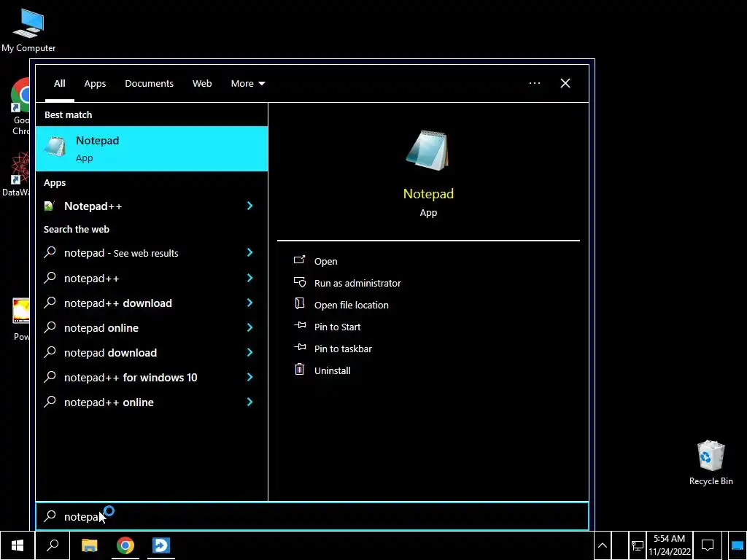This screenshot has width=747, height=560.
Task: Select the notepad++ for windows 10 suggestion text
Action: pyautogui.click(x=131, y=377)
